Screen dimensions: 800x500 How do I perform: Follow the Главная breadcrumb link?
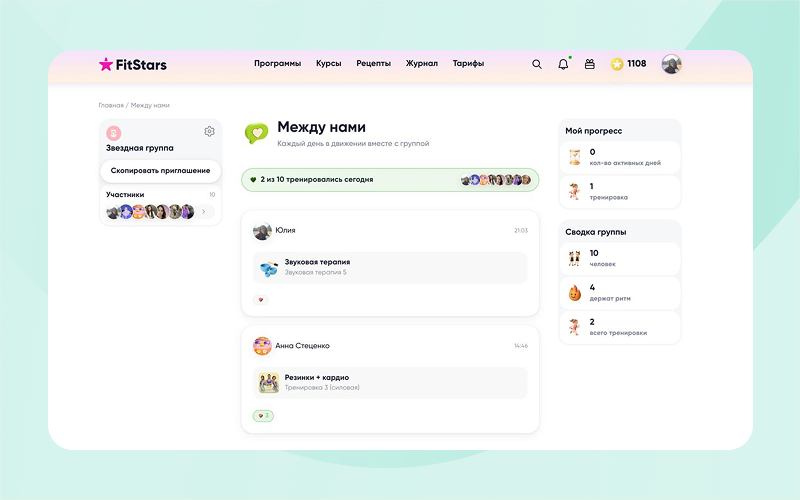[111, 105]
